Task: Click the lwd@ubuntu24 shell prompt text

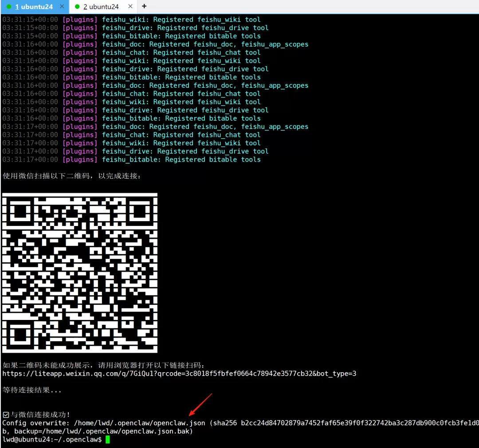Action: click(x=52, y=440)
